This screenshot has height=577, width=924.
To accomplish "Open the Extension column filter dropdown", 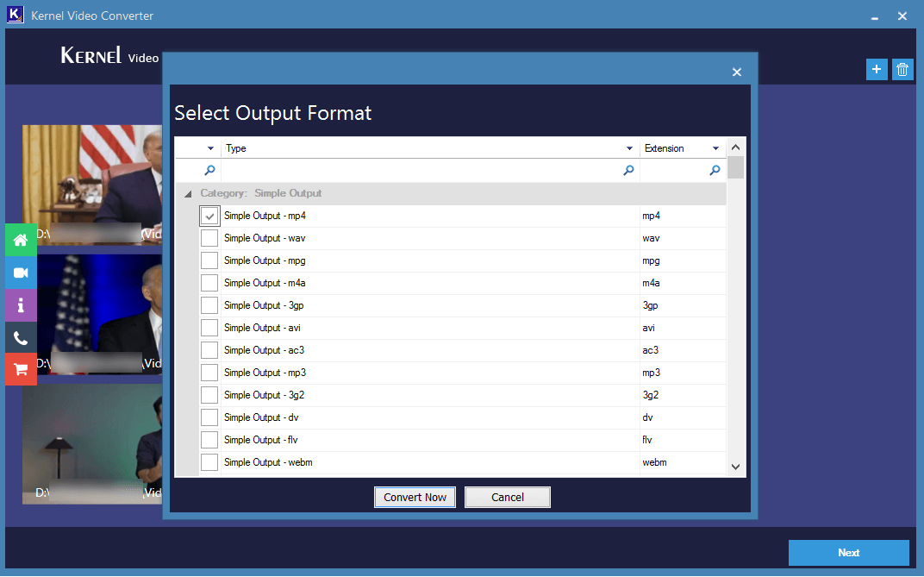I will click(715, 148).
